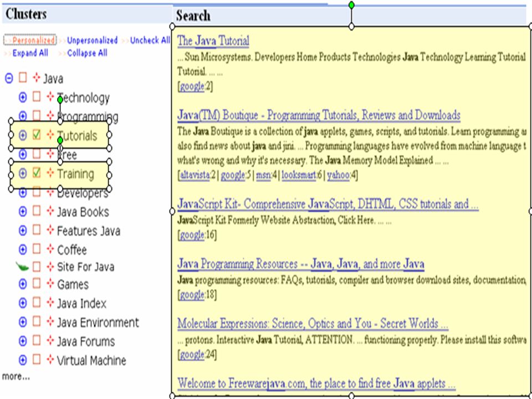Click the looksmart source link
Screen dimensions: 532x399
click(299, 176)
